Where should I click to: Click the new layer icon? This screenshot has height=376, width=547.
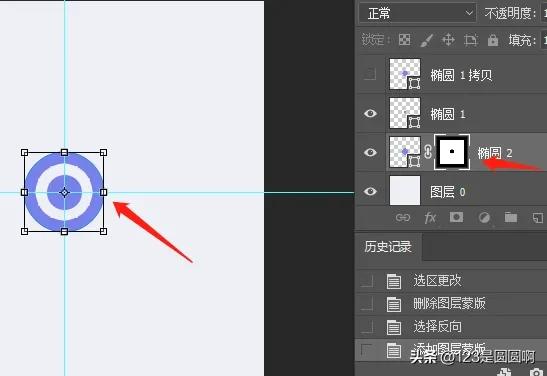point(538,218)
